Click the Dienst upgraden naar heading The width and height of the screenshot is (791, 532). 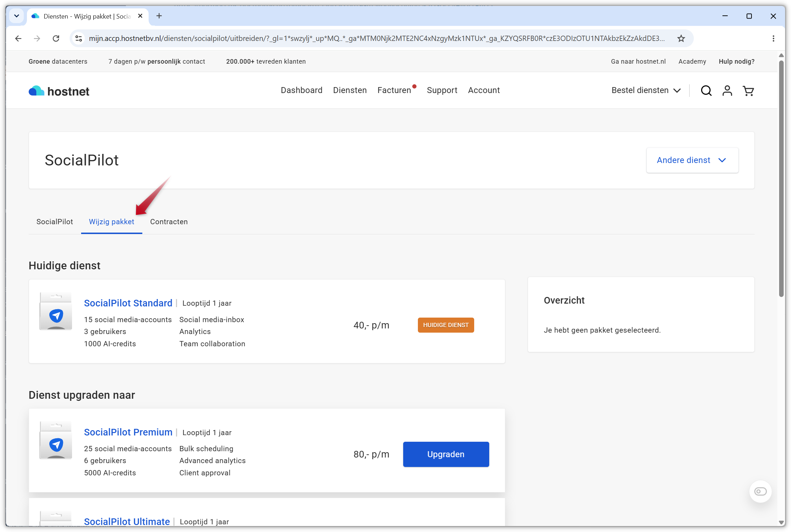(x=82, y=395)
